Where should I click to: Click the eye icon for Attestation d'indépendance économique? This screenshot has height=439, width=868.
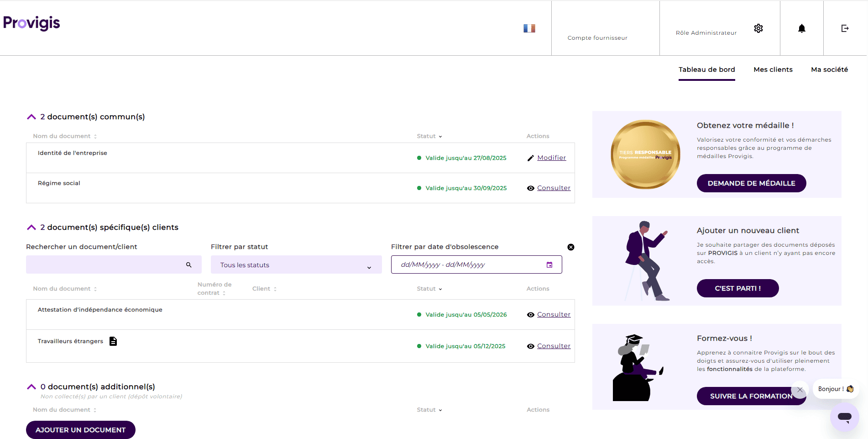click(531, 315)
